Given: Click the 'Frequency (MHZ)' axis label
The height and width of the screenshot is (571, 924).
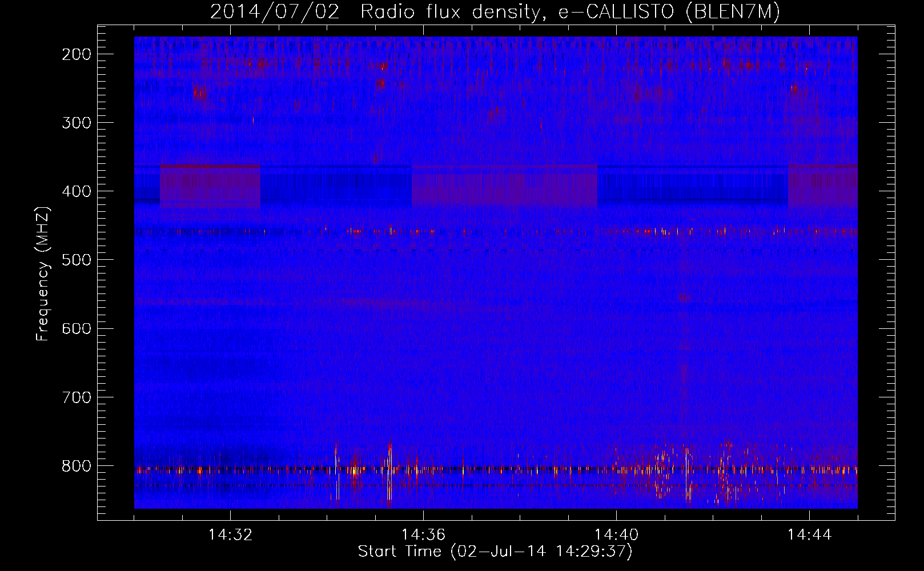Looking at the screenshot, I should pos(43,274).
